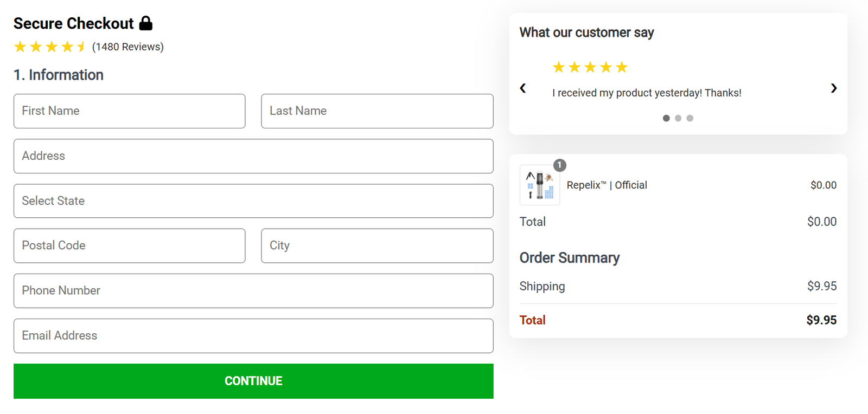Viewport: 868px width, 414px height.
Task: Select the third carousel dot indicator
Action: pos(690,118)
